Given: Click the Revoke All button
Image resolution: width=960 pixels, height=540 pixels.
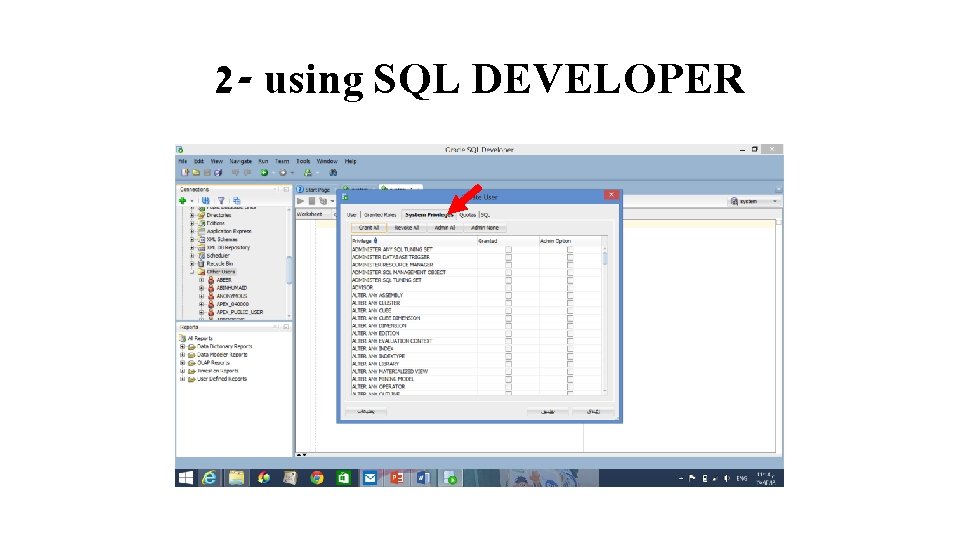Looking at the screenshot, I should 407,228.
